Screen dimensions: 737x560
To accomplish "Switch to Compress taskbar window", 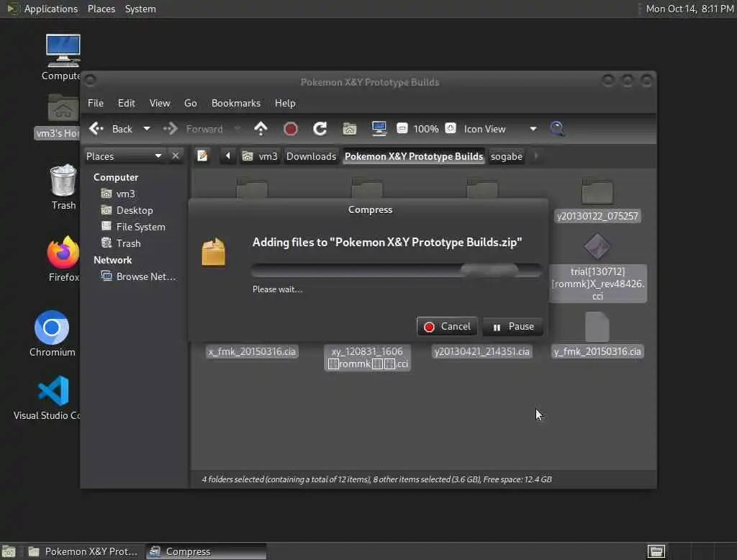I will (x=206, y=551).
